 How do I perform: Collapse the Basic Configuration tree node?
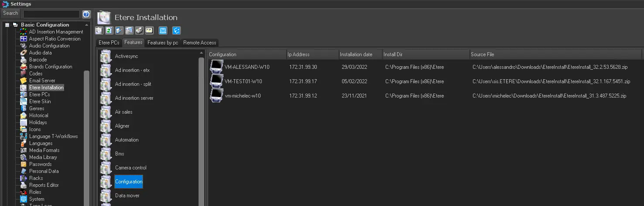pos(7,25)
